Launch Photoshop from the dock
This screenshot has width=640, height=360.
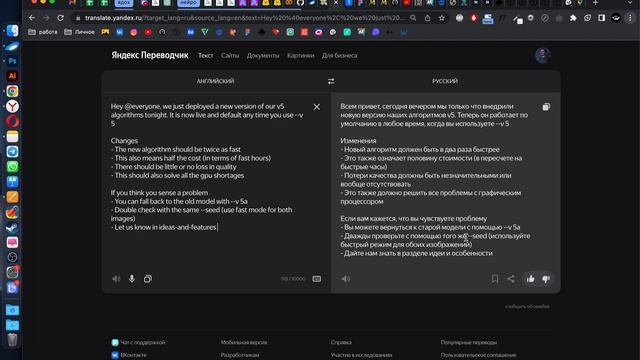pos(12,61)
